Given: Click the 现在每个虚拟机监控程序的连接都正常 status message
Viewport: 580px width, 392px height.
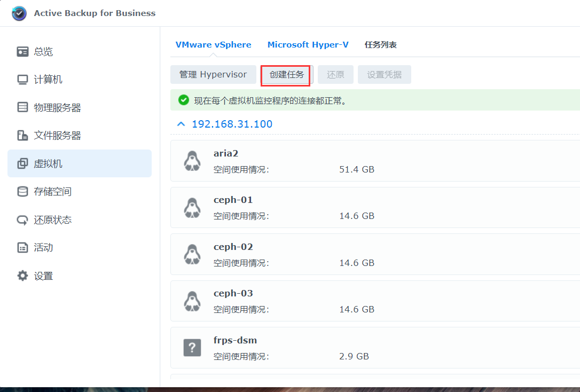Looking at the screenshot, I should (271, 100).
